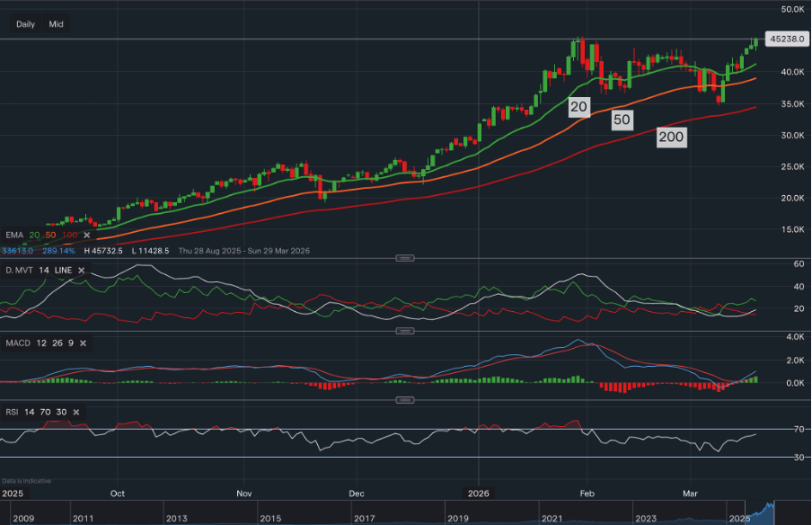Close the D. MVT indicator panel
Image resolution: width=812 pixels, height=525 pixels.
(x=80, y=270)
